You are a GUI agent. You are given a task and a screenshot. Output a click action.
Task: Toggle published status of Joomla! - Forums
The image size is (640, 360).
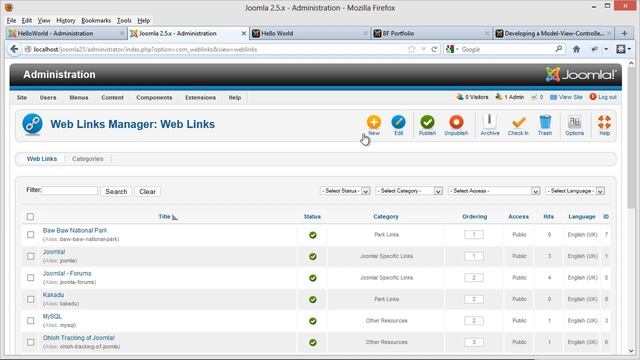point(313,278)
